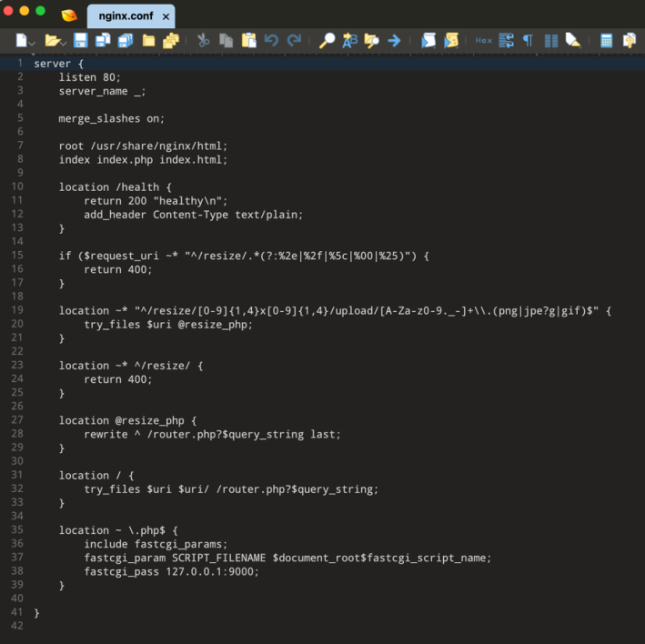This screenshot has height=644, width=645.
Task: Toggle word wrap icon
Action: pyautogui.click(x=507, y=40)
